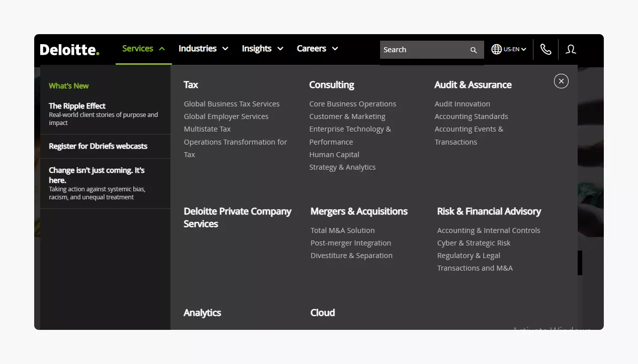Open Post-merger Integration link
Viewport: 638px width, 364px height.
click(x=351, y=243)
